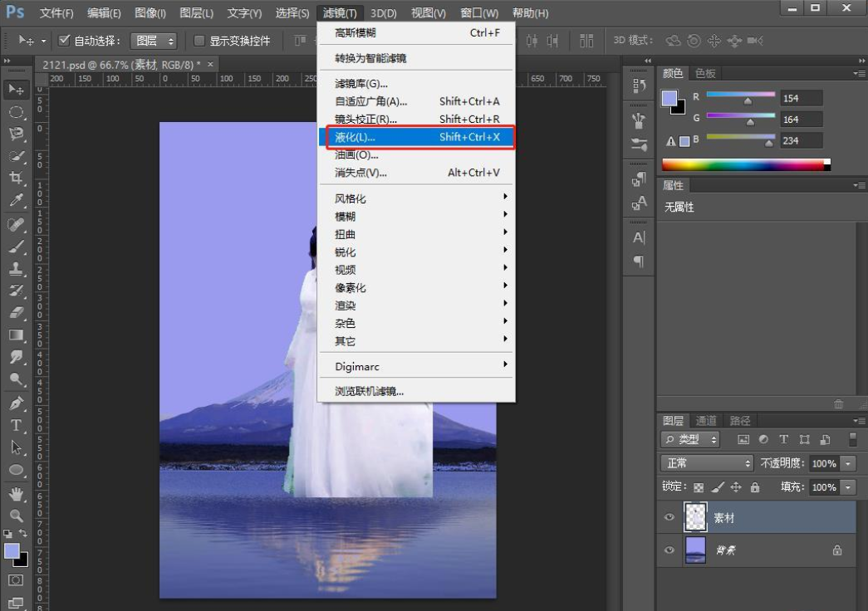Screen dimensions: 868x611
Task: Choose 消失点(V)... menu entry
Action: click(x=416, y=173)
